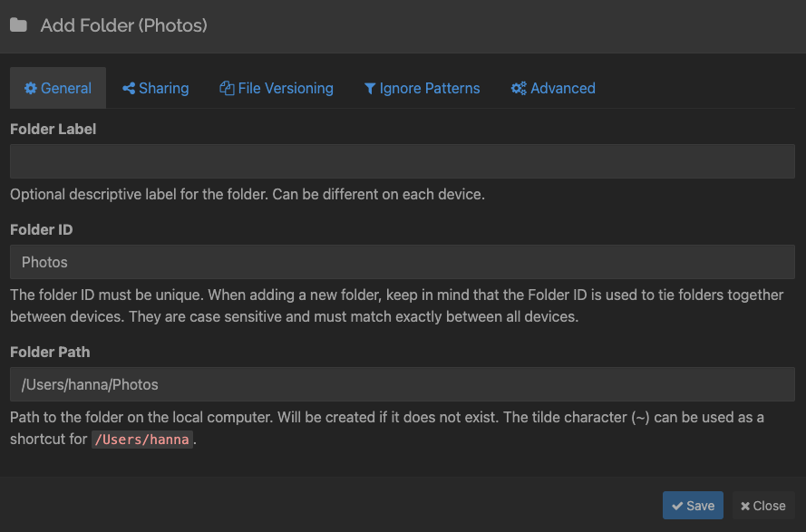
Task: Open the File Versioning tab
Action: click(x=277, y=88)
